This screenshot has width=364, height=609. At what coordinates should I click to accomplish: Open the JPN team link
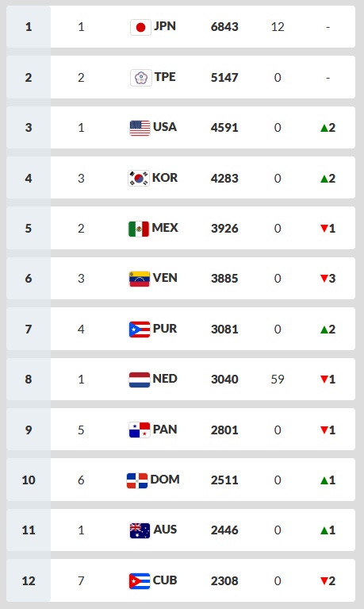click(165, 26)
